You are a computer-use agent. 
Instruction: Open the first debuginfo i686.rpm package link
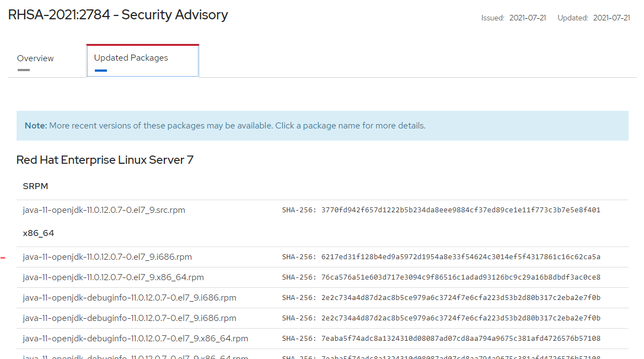[130, 298]
